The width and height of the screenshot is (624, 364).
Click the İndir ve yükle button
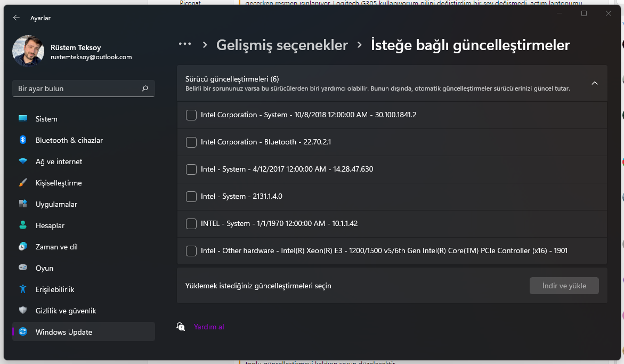point(564,286)
